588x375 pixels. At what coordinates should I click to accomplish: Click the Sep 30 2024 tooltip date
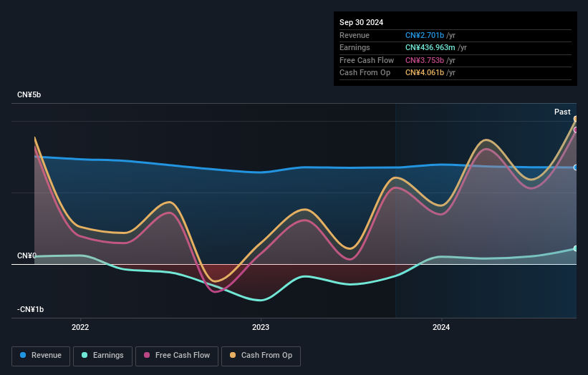pyautogui.click(x=362, y=22)
